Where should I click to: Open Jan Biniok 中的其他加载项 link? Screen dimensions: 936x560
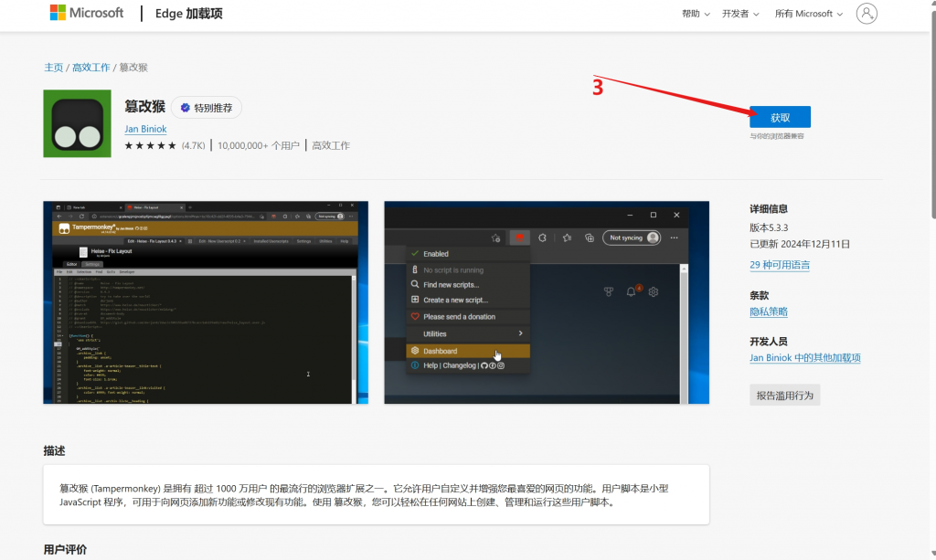click(x=804, y=358)
